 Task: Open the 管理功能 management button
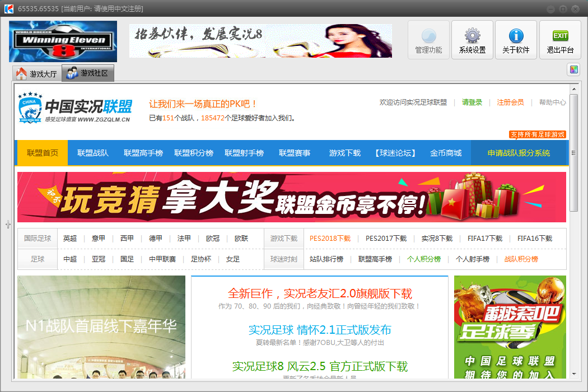click(428, 40)
